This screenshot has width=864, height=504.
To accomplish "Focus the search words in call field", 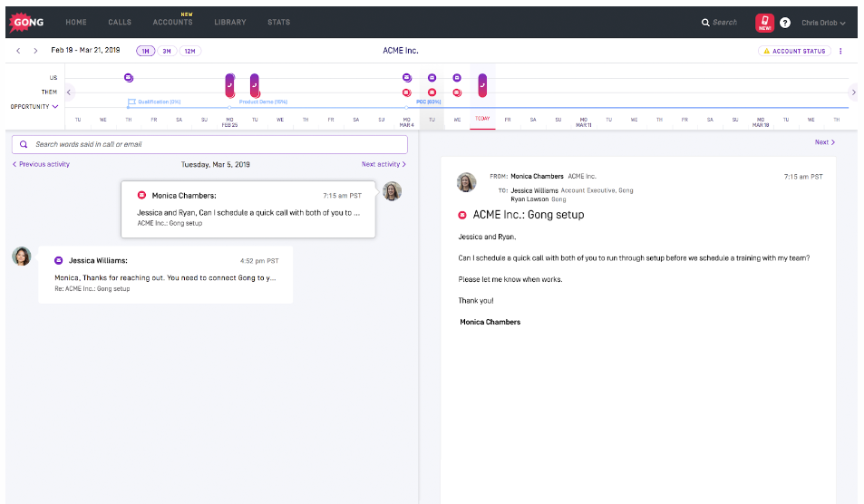I will (x=209, y=144).
